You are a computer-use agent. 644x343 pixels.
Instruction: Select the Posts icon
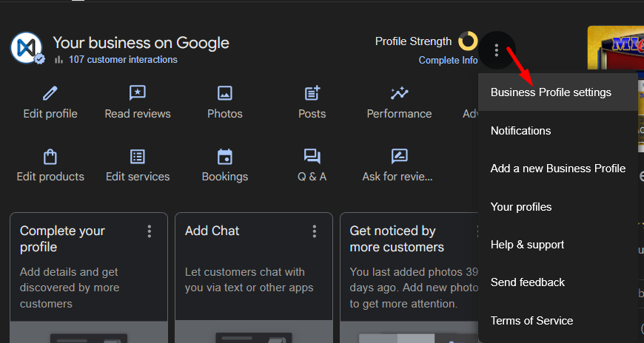coord(312,93)
